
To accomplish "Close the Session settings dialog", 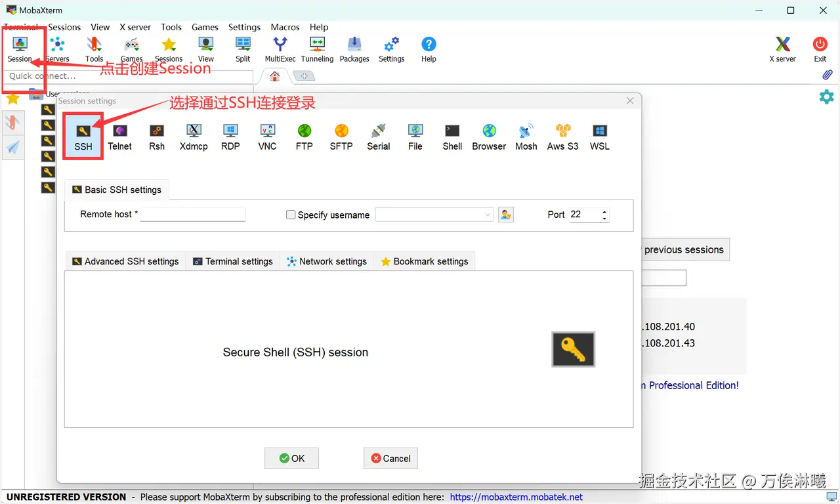I will pyautogui.click(x=630, y=101).
